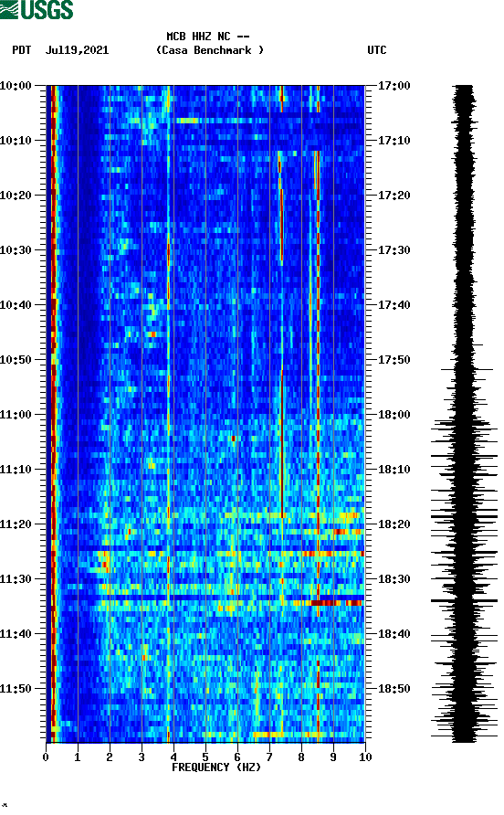Click the '18:20' UTC time label
This screenshot has width=504, height=815.
tap(394, 524)
